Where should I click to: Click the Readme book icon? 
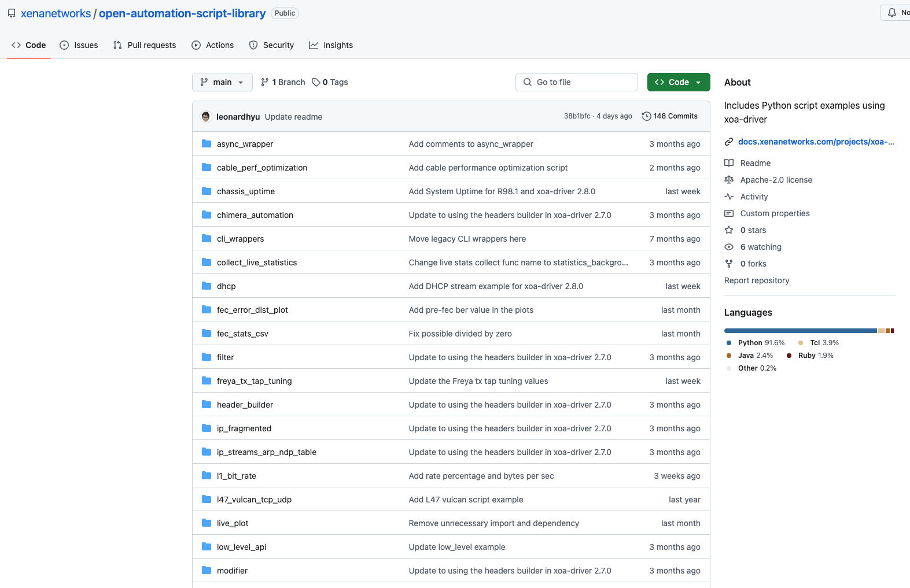tap(729, 163)
